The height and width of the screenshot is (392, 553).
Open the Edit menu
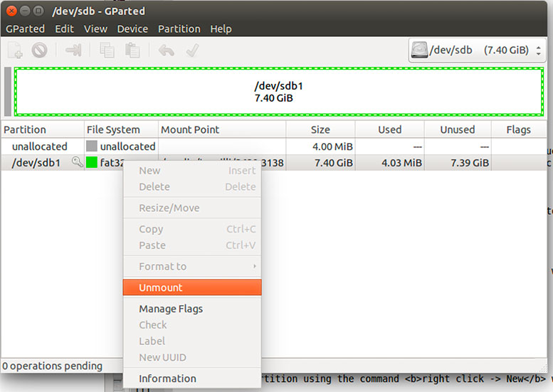(x=64, y=28)
